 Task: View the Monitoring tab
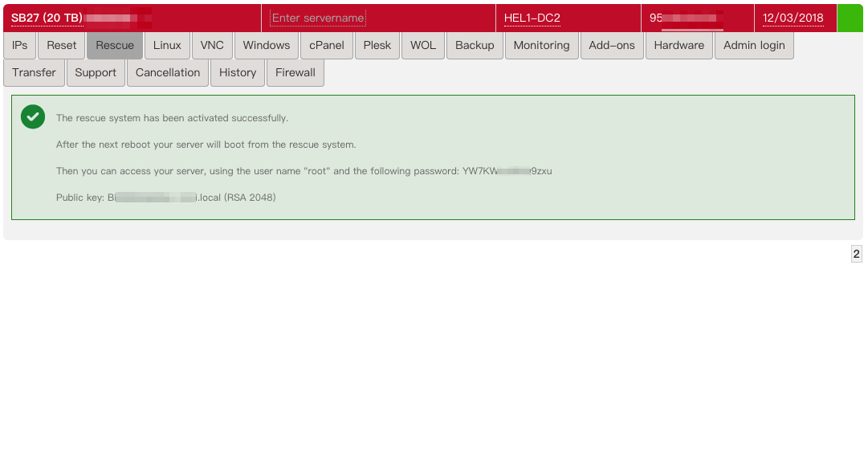[x=541, y=46]
